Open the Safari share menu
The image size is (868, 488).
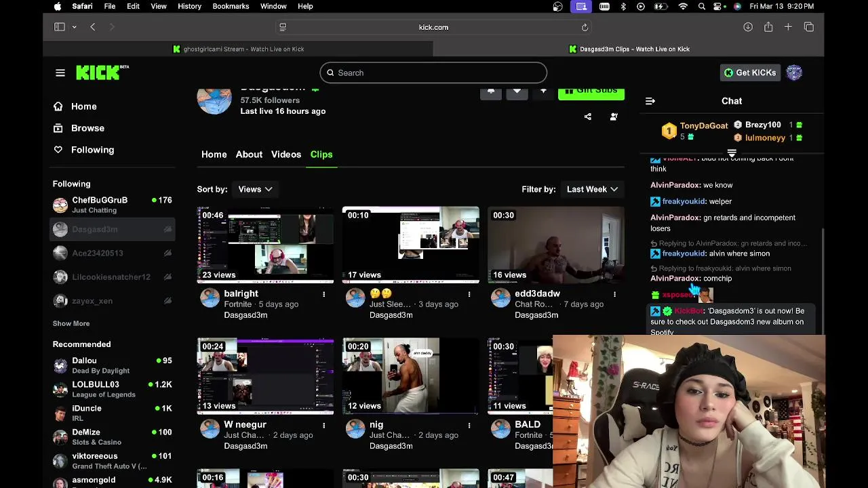[x=768, y=27]
